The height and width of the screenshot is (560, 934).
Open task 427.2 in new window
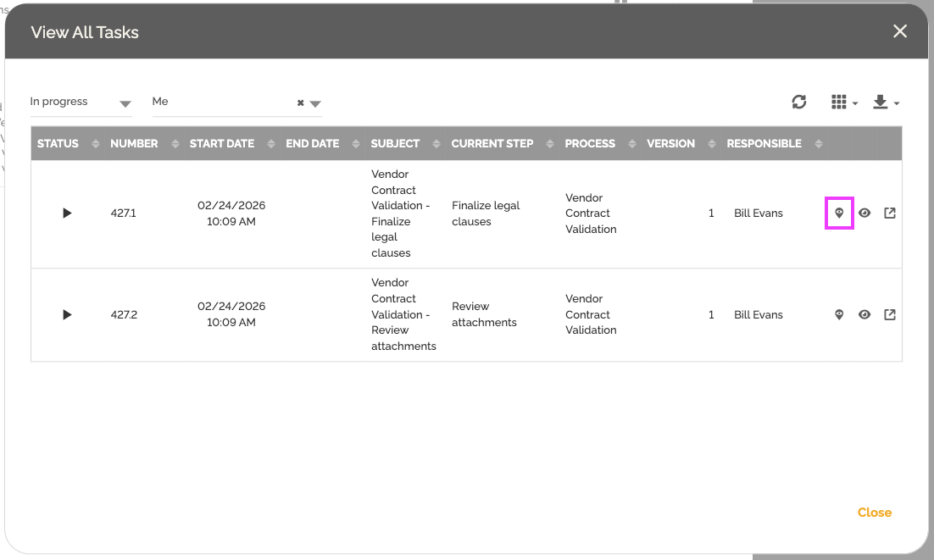(x=890, y=315)
